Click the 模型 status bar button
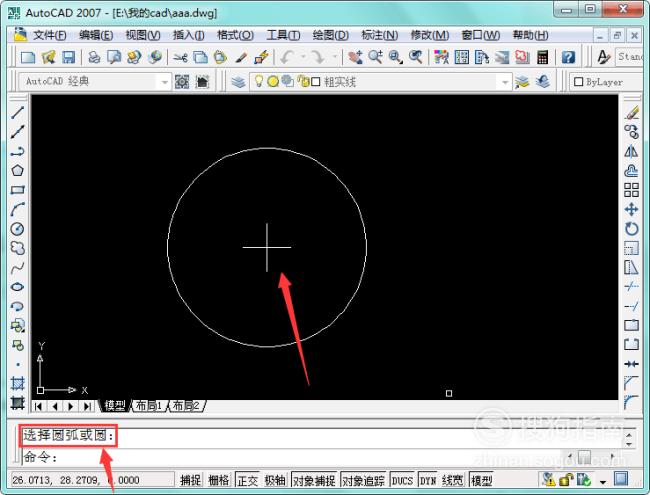 coord(481,480)
